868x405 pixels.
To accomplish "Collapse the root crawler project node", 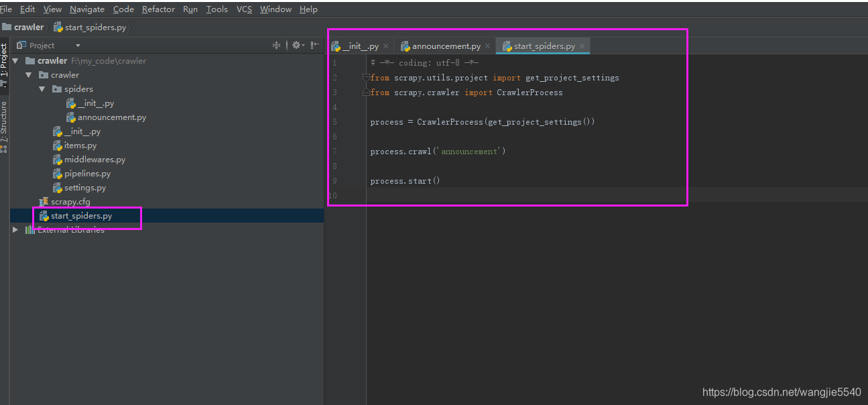I will point(15,61).
